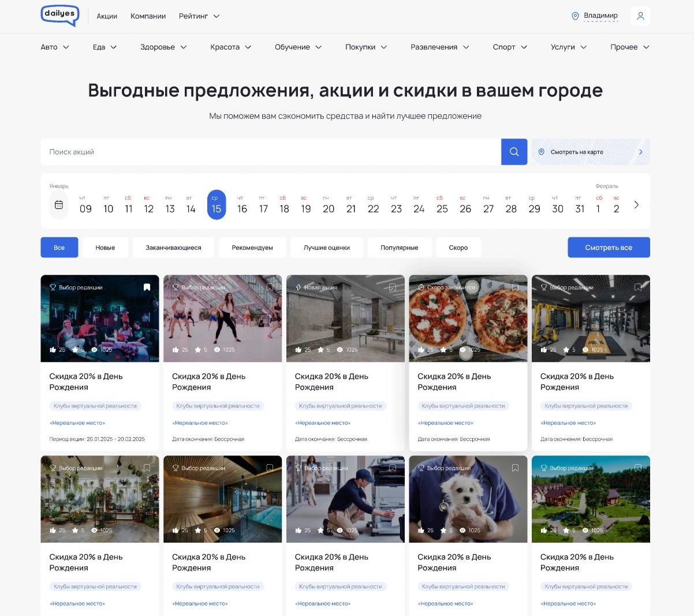Viewport: 694px width, 616px height.
Task: Open the Акции menu item
Action: [x=107, y=16]
